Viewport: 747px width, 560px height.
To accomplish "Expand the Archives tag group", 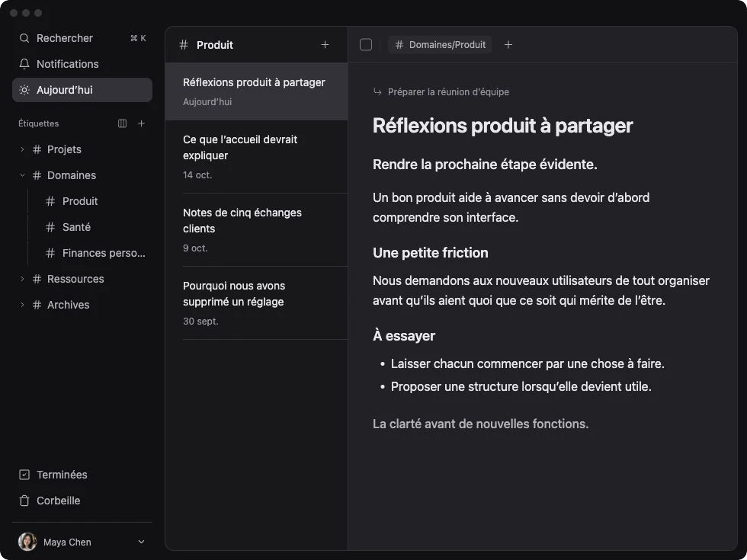I will pyautogui.click(x=22, y=305).
